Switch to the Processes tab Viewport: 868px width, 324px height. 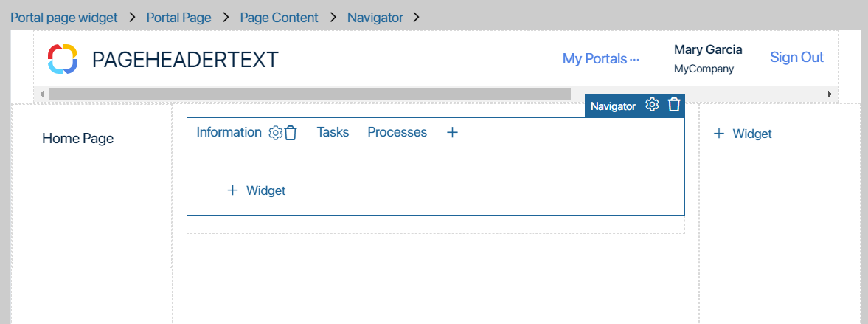[397, 132]
